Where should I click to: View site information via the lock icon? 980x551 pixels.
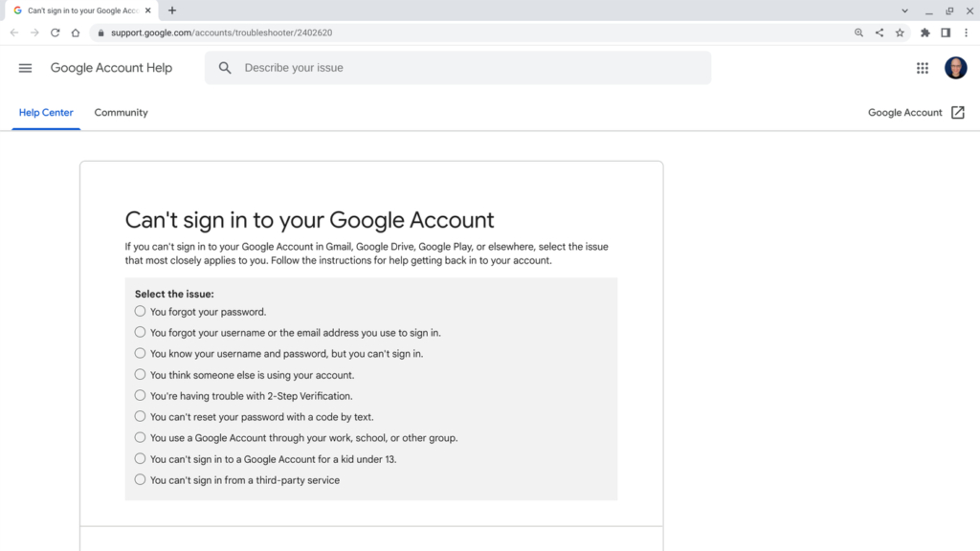point(100,32)
